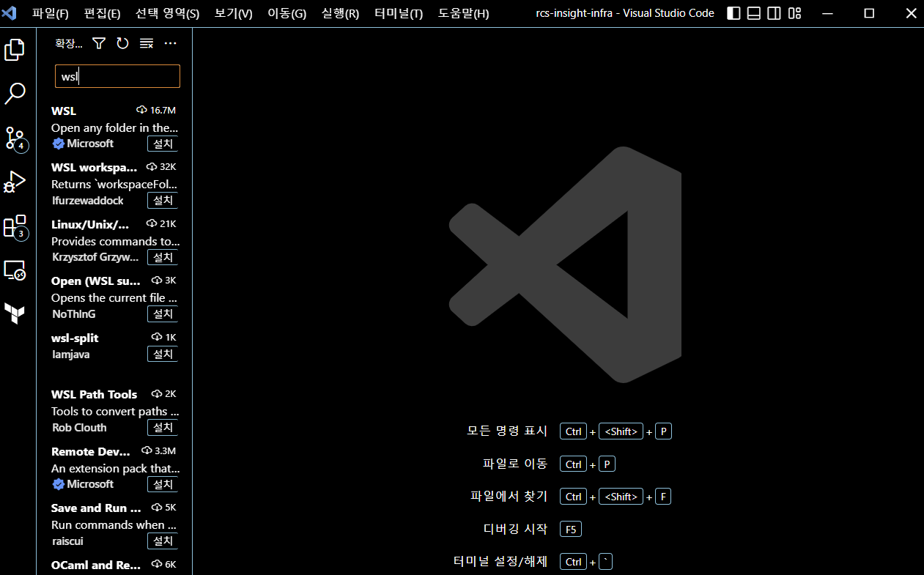924x575 pixels.
Task: Toggle secondary side bar layout icon
Action: pyautogui.click(x=774, y=13)
